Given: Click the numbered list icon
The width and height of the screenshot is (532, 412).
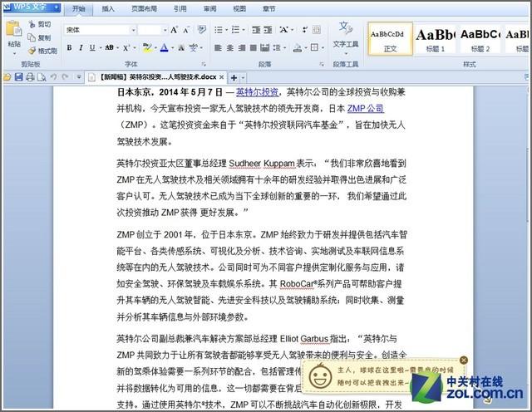Looking at the screenshot, I should tap(235, 30).
